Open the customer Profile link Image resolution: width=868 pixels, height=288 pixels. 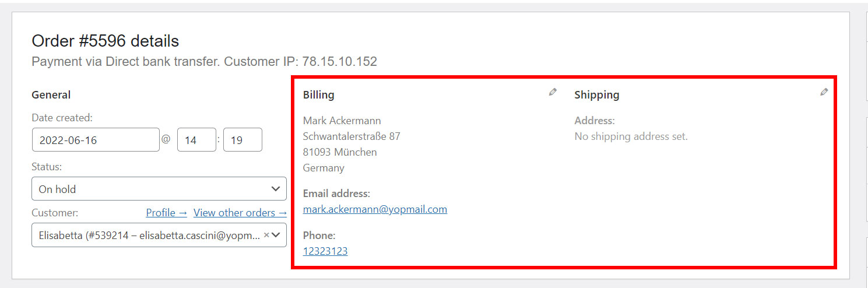click(x=167, y=213)
